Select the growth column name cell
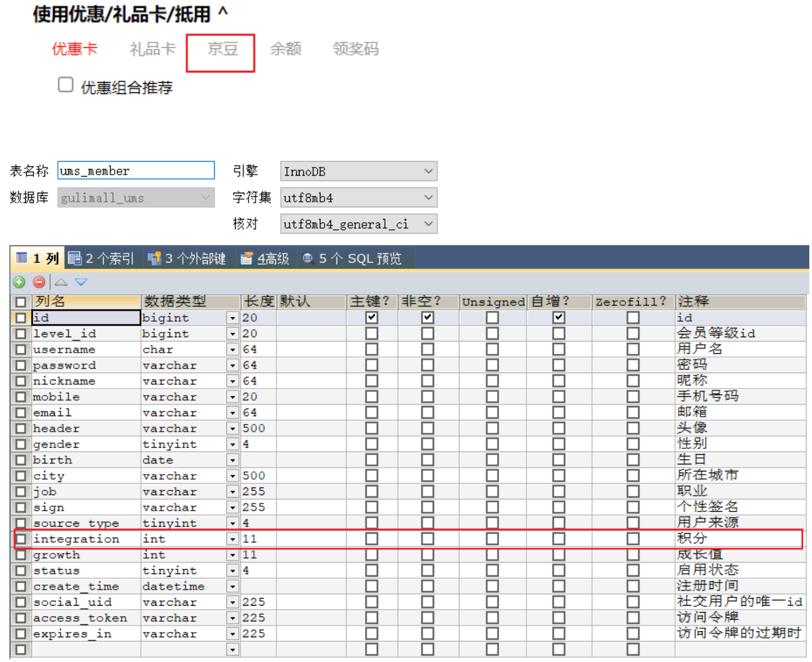The height and width of the screenshot is (662, 812). click(x=86, y=555)
